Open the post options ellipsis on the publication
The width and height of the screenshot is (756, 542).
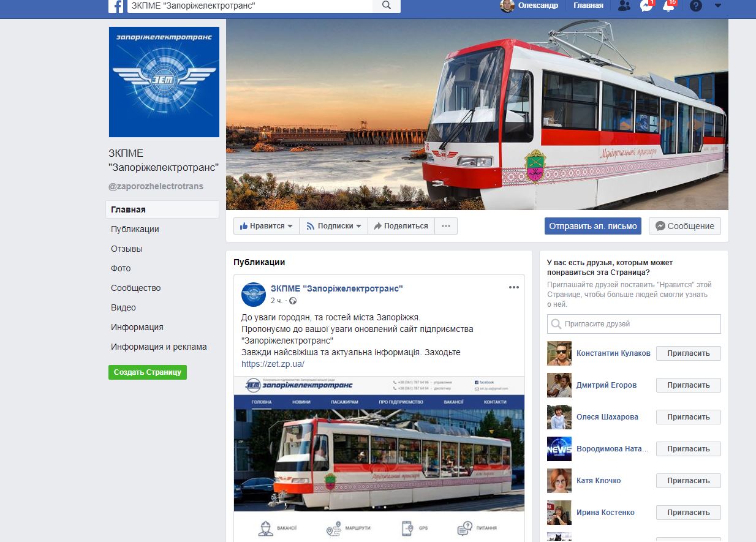[x=513, y=288]
